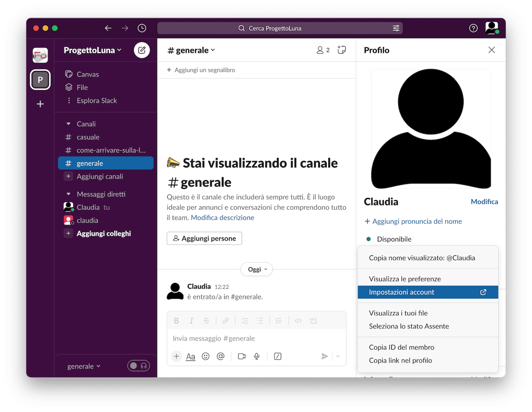Insert a blockquote in composer
Viewport: 532px width, 412px height.
tap(279, 320)
